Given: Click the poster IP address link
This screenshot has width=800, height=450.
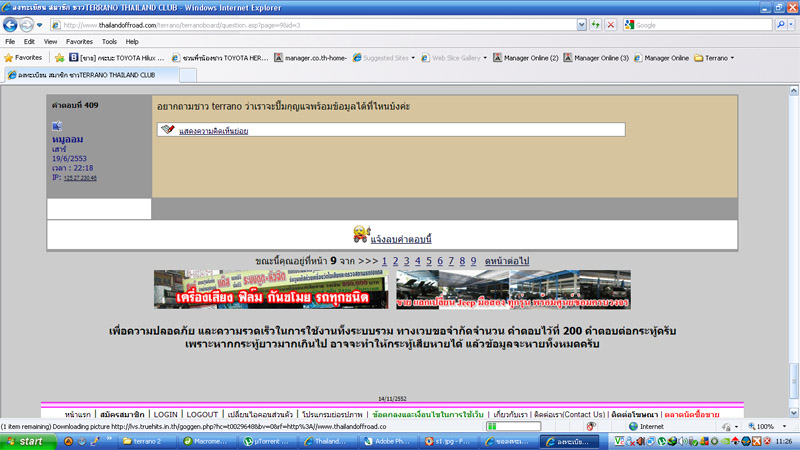Looking at the screenshot, I should (80, 178).
